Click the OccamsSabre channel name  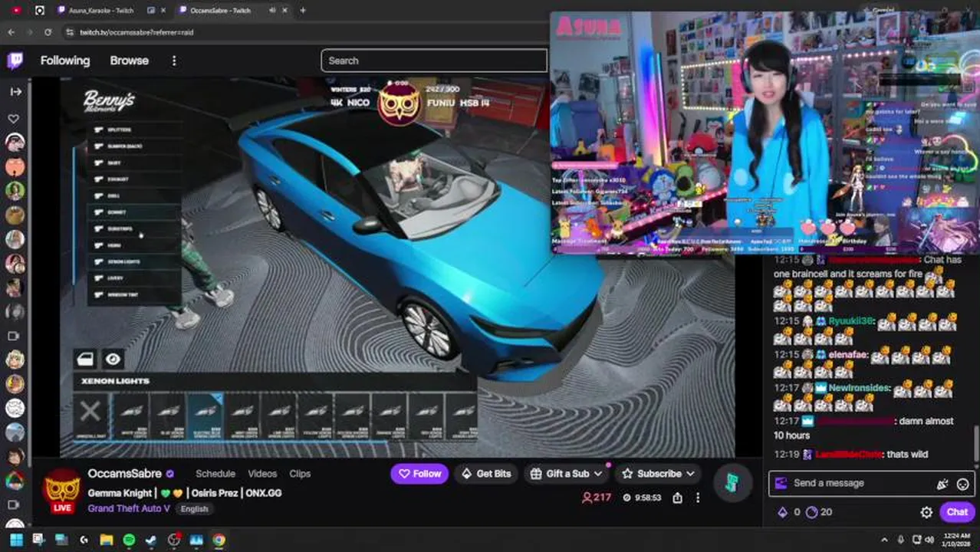pyautogui.click(x=124, y=474)
